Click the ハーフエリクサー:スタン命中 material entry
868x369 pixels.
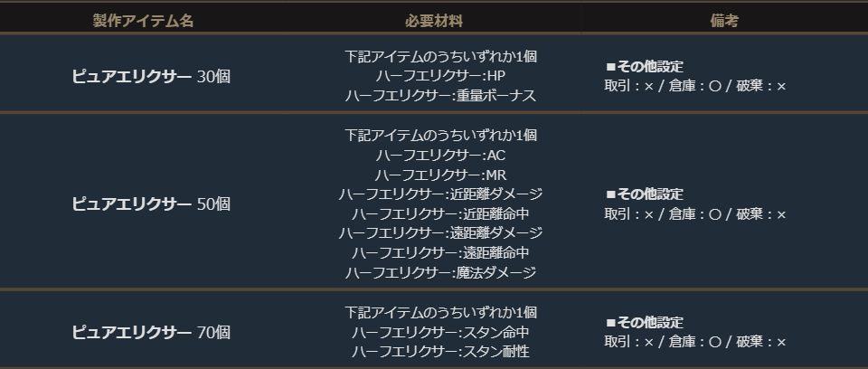(x=440, y=332)
